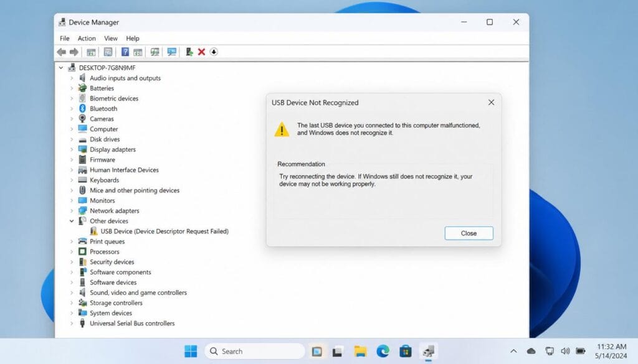Open Task View from taskbar
The width and height of the screenshot is (638, 364).
[x=337, y=351]
